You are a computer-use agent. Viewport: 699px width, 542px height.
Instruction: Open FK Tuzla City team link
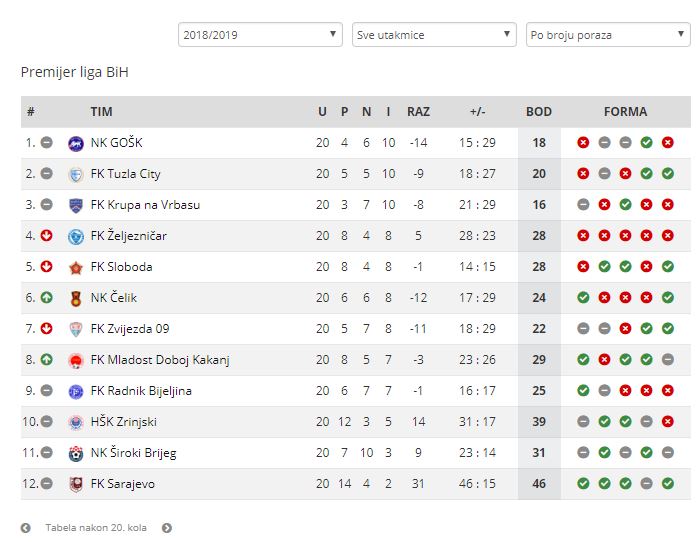pyautogui.click(x=125, y=174)
